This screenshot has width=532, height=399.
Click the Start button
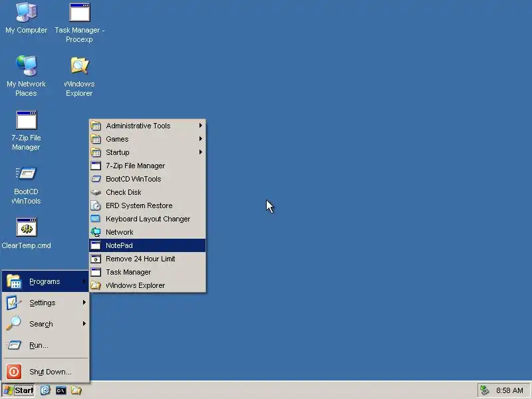[x=19, y=390]
